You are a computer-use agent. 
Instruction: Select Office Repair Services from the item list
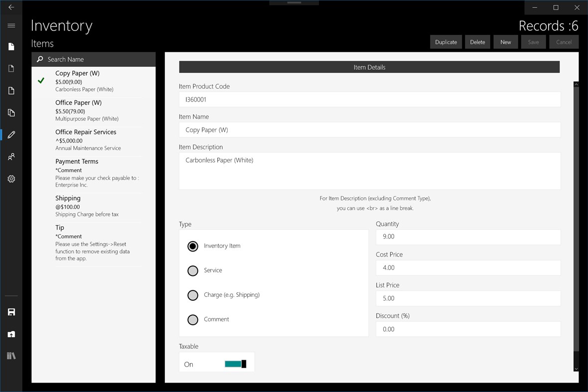click(x=86, y=132)
